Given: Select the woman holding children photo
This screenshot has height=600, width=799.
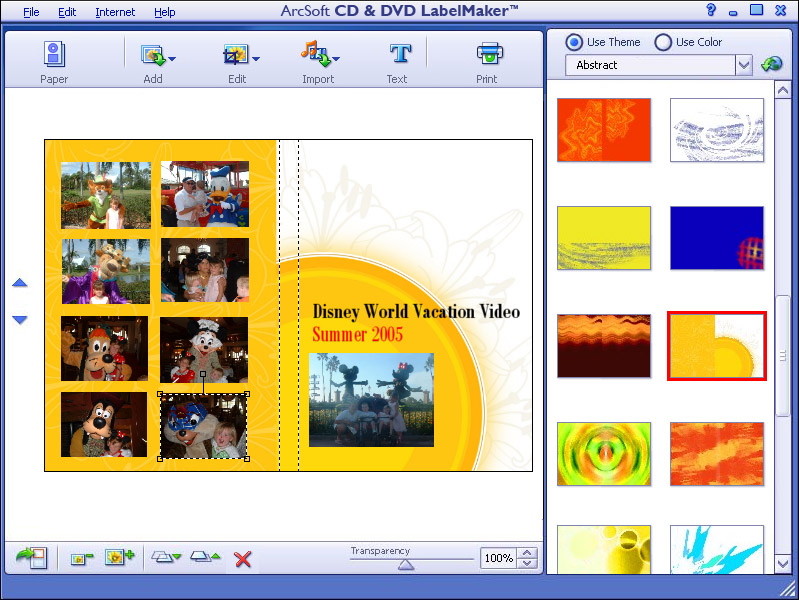Looking at the screenshot, I should coord(205,270).
